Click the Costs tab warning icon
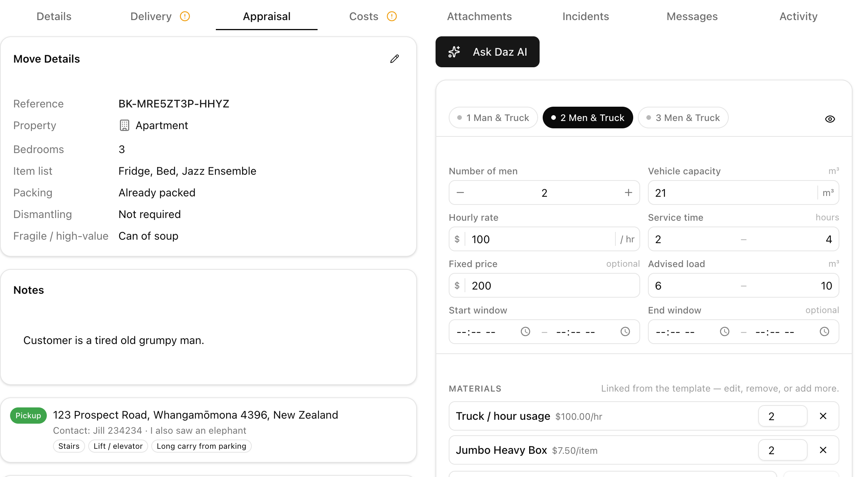The image size is (868, 477). [392, 16]
